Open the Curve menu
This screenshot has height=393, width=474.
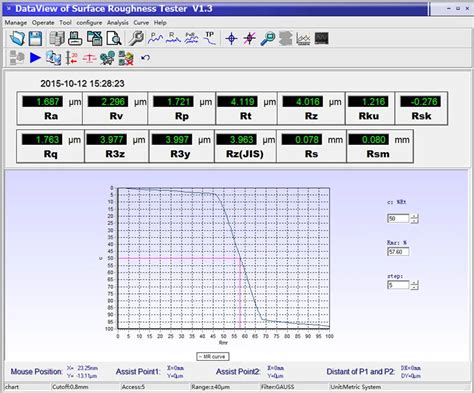(141, 23)
